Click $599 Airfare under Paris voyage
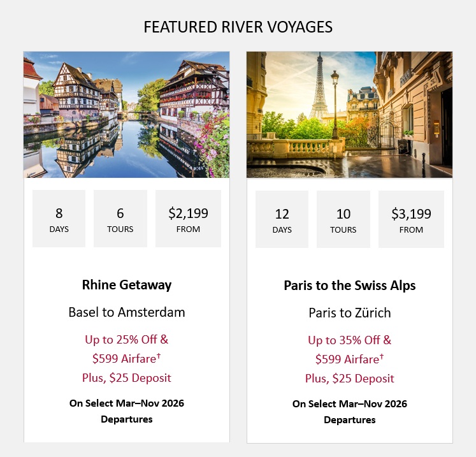 click(350, 359)
